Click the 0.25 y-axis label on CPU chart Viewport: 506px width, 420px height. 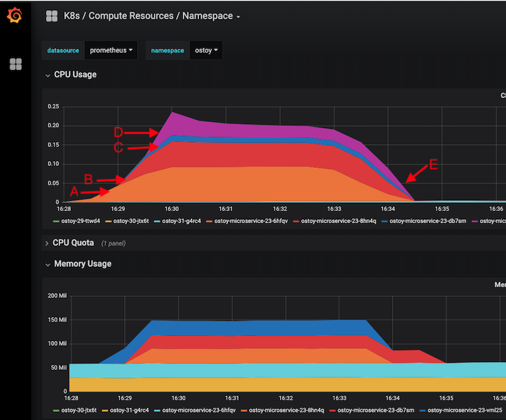pyautogui.click(x=53, y=107)
